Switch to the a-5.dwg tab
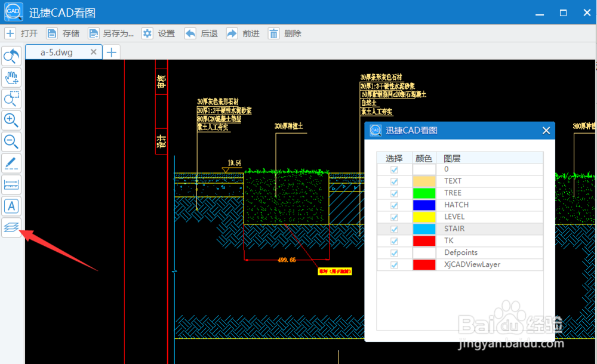The width and height of the screenshot is (597, 364). [x=56, y=52]
